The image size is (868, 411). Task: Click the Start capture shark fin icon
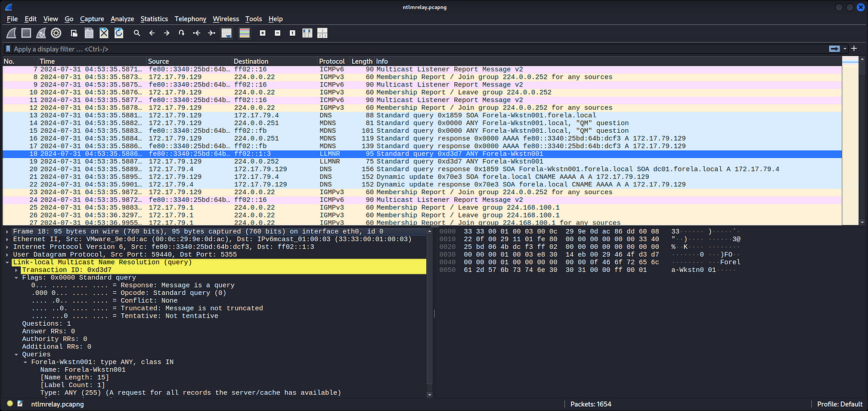click(x=11, y=33)
